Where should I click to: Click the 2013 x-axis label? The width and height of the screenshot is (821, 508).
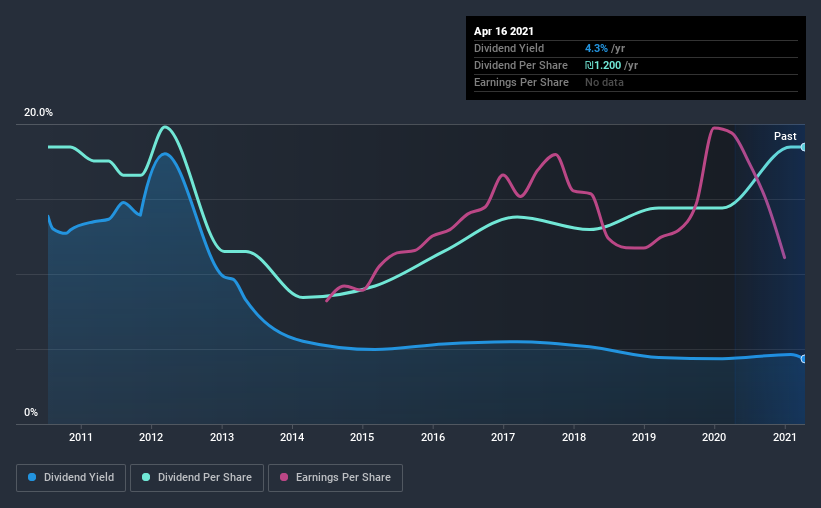pyautogui.click(x=221, y=437)
